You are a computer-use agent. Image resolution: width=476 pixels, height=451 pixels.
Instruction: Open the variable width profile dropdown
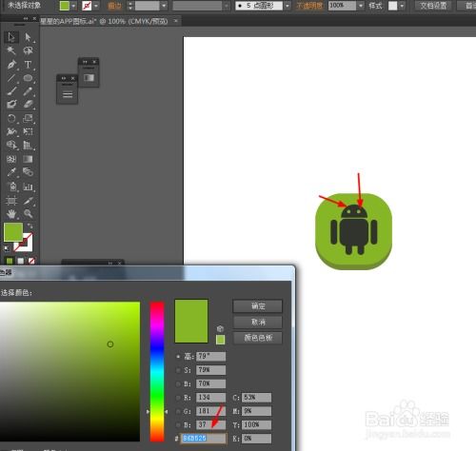[226, 6]
